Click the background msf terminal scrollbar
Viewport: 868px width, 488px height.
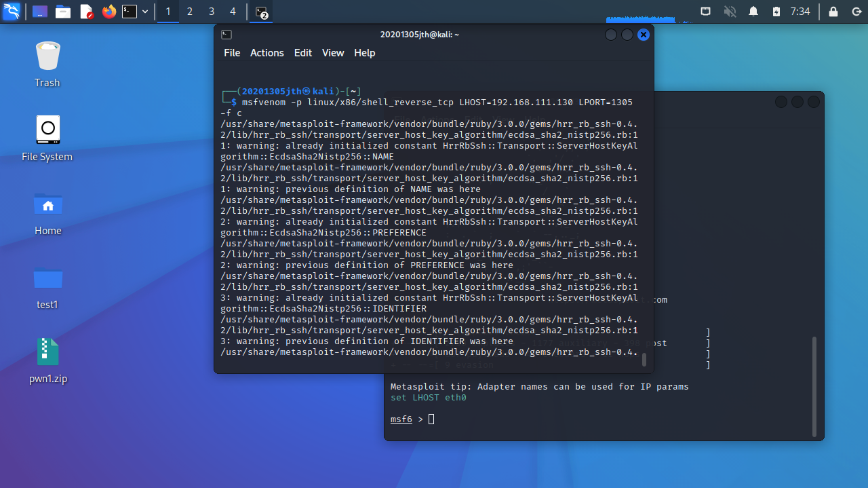[x=814, y=386]
